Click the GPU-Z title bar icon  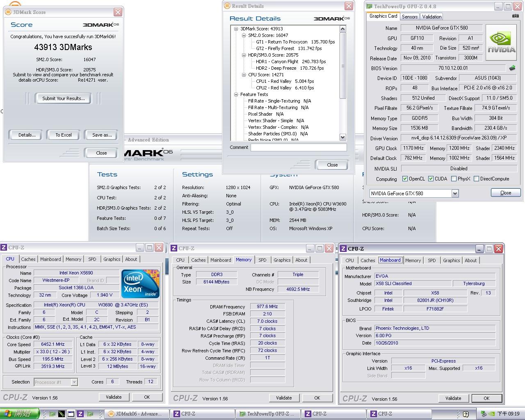(370, 6)
